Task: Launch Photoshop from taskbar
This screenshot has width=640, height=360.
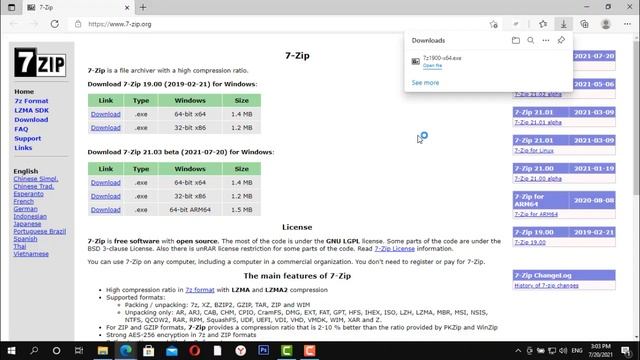Action: click(264, 350)
